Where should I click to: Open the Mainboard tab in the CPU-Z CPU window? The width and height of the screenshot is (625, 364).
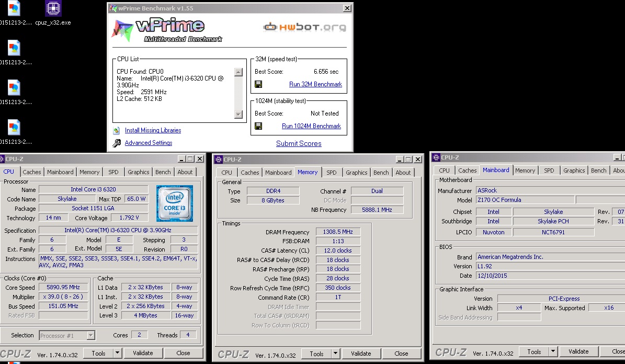coord(60,172)
